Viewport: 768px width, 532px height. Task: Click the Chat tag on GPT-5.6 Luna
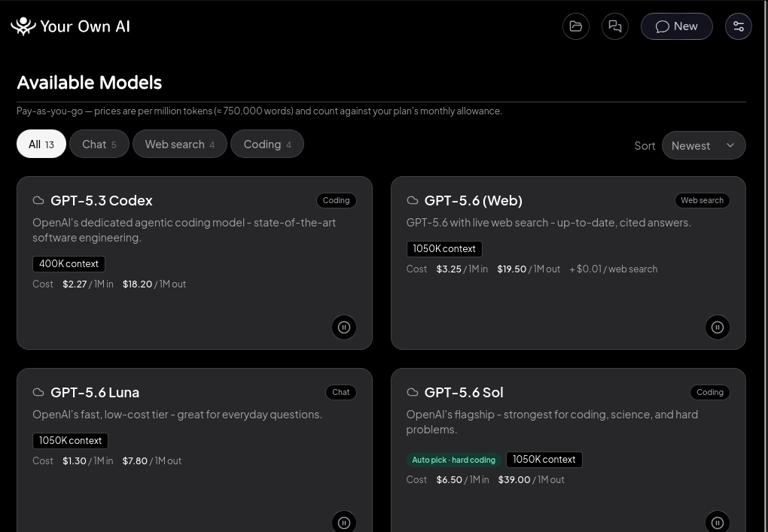point(341,392)
